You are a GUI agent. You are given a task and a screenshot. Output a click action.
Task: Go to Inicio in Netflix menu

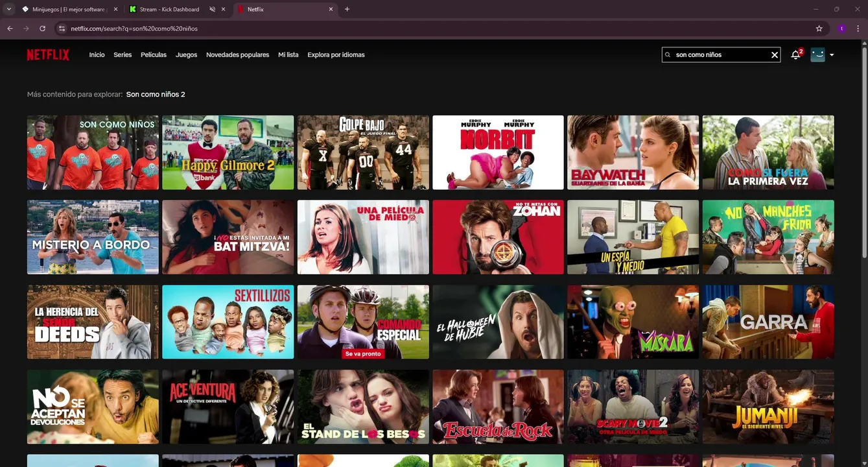(x=97, y=55)
